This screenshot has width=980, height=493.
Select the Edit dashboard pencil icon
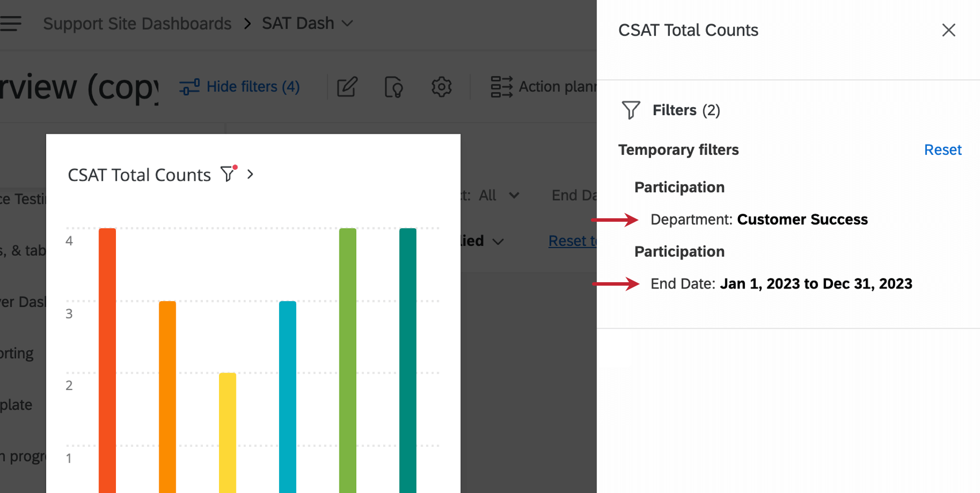(x=346, y=87)
